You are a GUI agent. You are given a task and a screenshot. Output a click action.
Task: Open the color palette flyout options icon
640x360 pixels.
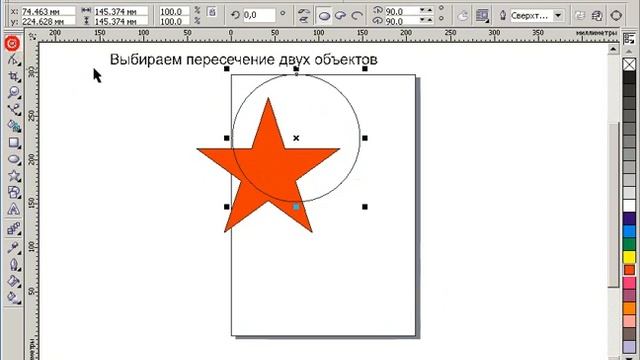coord(629,39)
